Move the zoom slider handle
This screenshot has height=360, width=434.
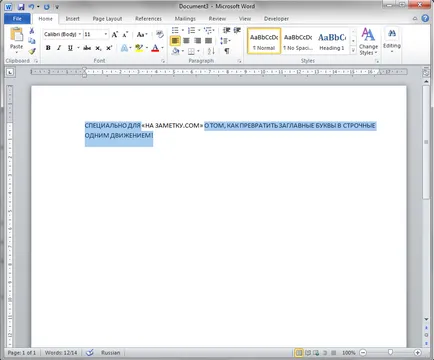point(390,352)
